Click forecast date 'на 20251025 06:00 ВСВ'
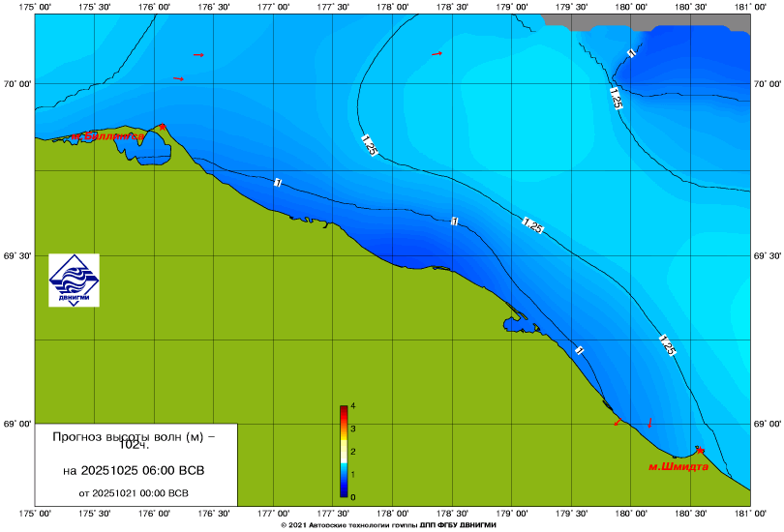 point(133,471)
